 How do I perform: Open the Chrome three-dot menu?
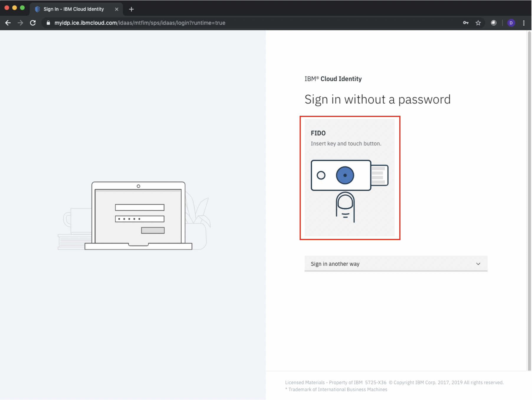tap(524, 23)
